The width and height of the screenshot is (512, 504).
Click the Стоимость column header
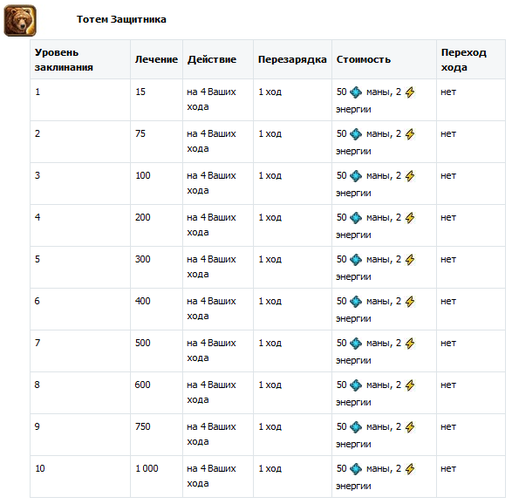[x=363, y=59]
